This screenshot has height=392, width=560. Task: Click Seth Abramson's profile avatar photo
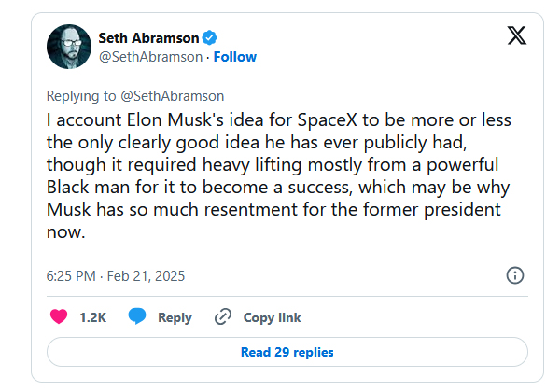tap(68, 47)
